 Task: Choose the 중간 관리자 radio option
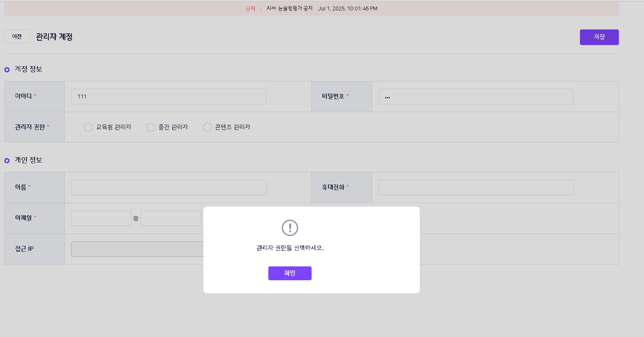(x=151, y=127)
